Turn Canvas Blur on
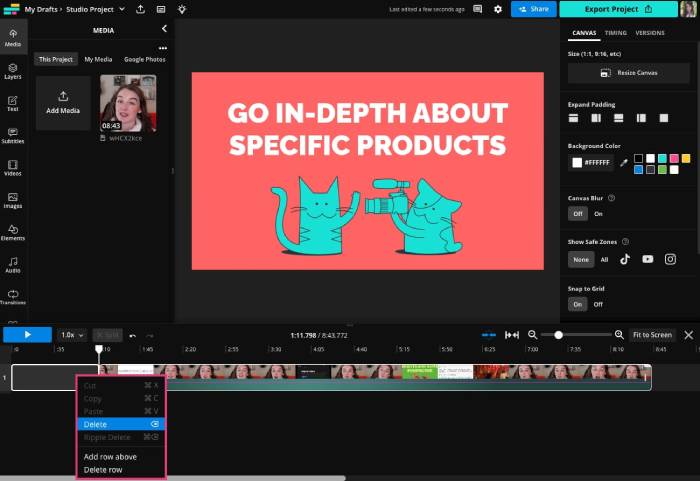This screenshot has height=481, width=700. coord(598,214)
